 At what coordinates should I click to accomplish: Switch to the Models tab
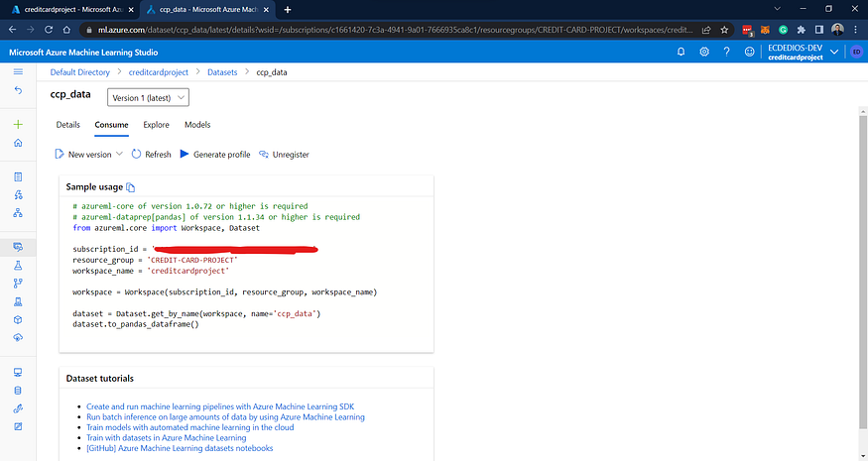pos(197,125)
